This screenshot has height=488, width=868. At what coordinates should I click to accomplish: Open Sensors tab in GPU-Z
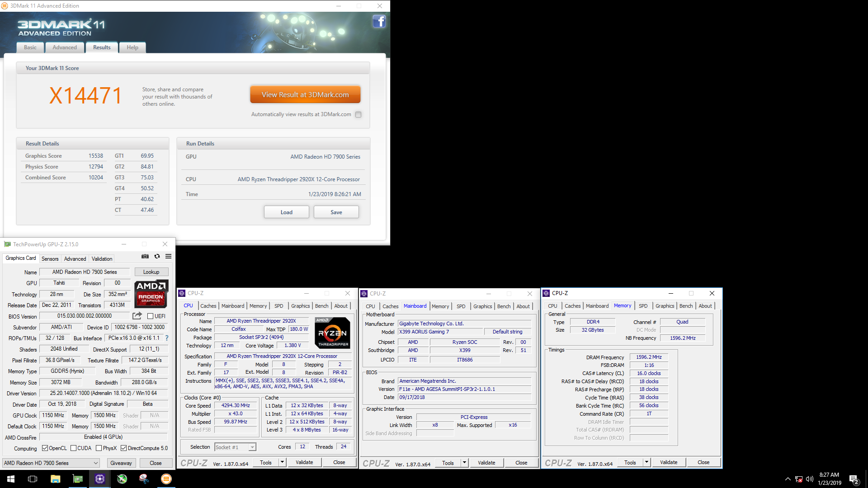(x=50, y=259)
